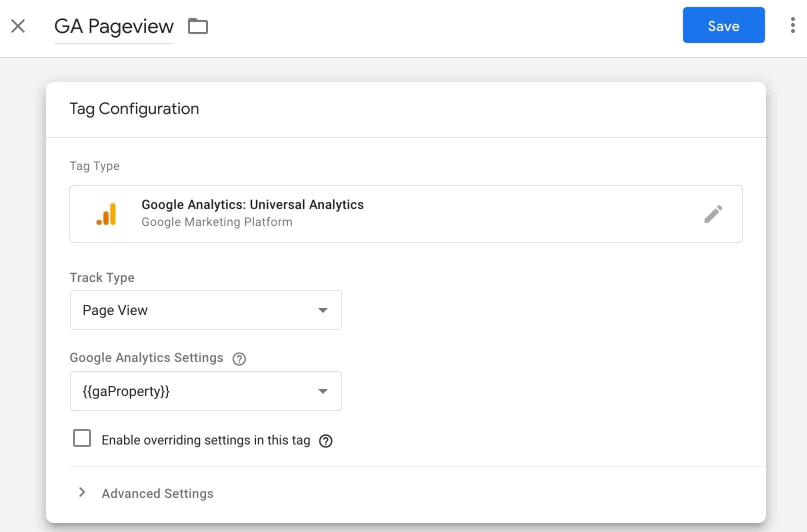
Task: Click the close X to exit tag editor
Action: pos(18,26)
